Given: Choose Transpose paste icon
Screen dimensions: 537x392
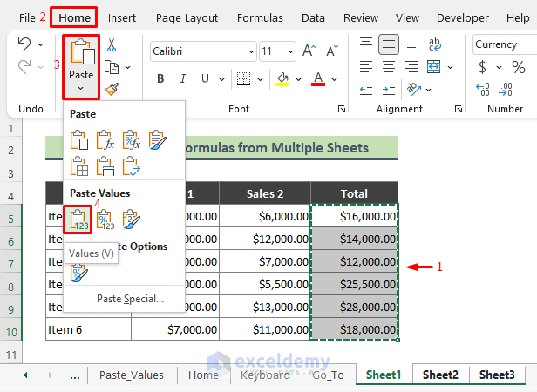Looking at the screenshot, I should point(132,166).
